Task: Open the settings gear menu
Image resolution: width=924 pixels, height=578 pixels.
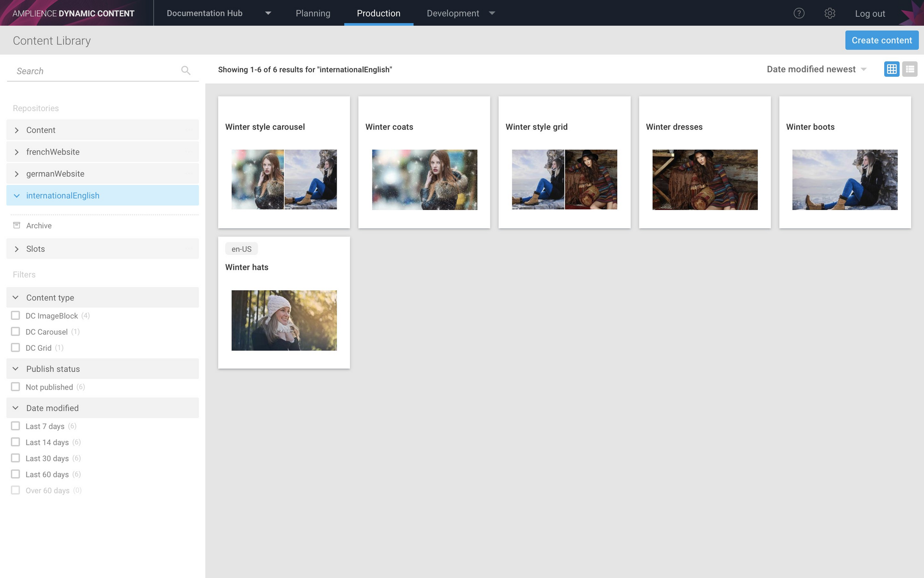Action: pos(830,13)
